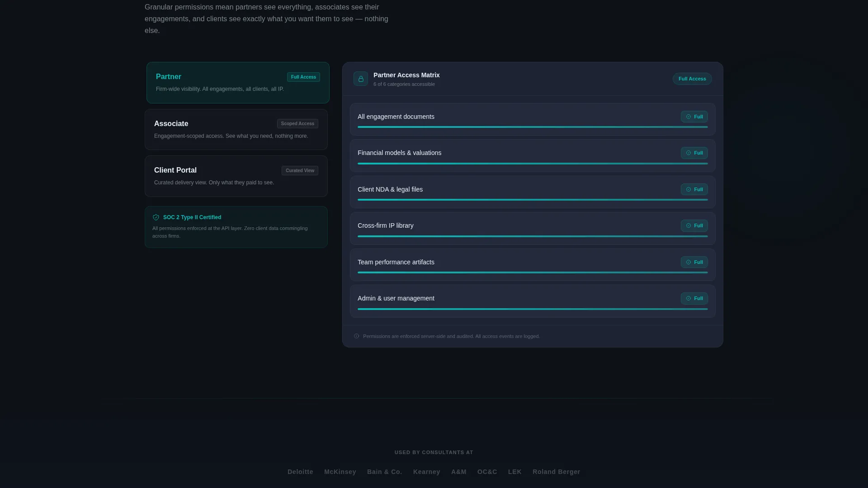
Task: Click the SOC 2 shield check icon
Action: click(x=156, y=217)
